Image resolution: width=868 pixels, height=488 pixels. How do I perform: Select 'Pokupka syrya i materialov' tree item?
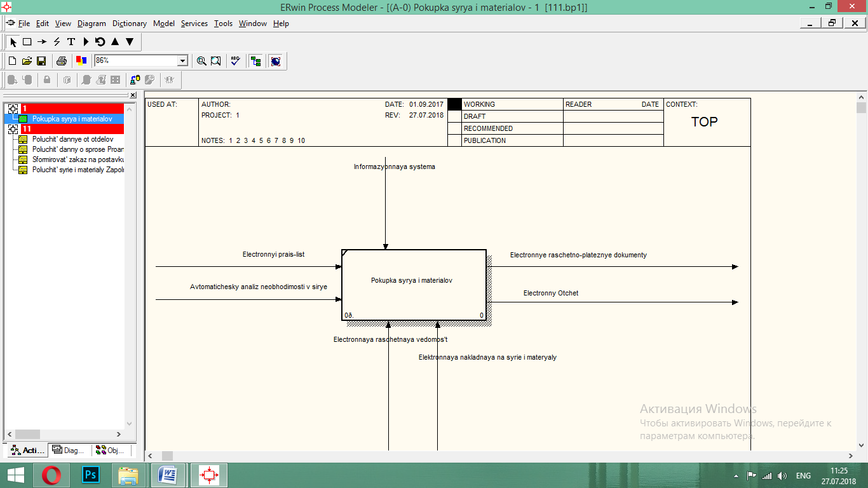pyautogui.click(x=72, y=119)
